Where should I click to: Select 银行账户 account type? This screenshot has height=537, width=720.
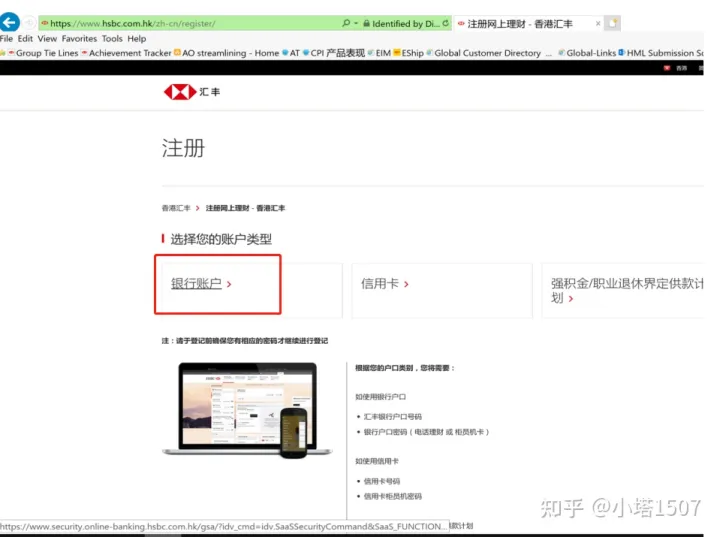196,283
